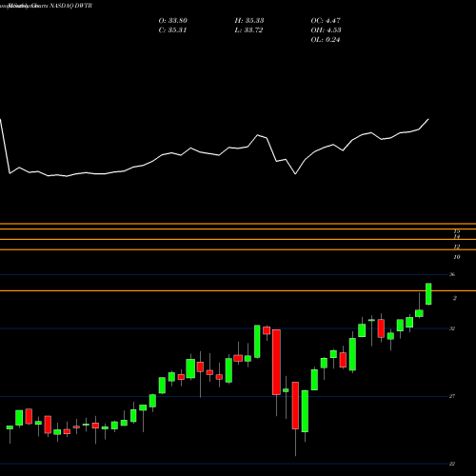Select the OH: 4.53 readout

click(326, 30)
